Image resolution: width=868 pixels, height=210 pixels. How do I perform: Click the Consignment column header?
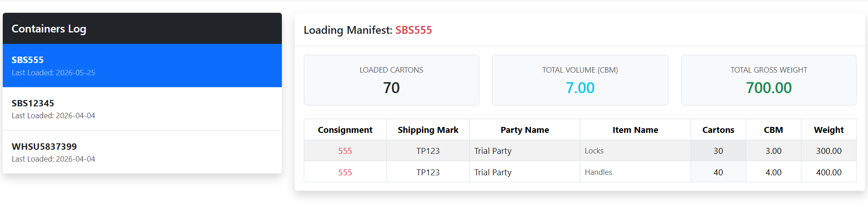click(x=345, y=130)
